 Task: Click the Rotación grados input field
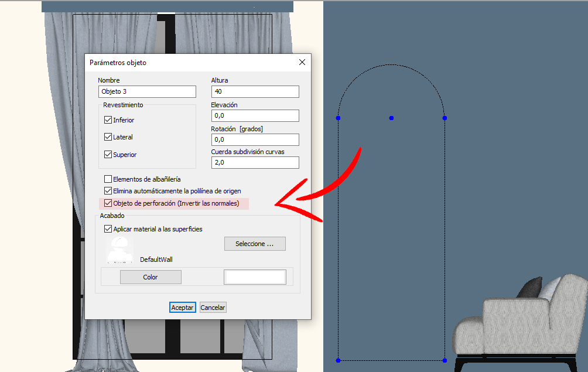click(255, 139)
